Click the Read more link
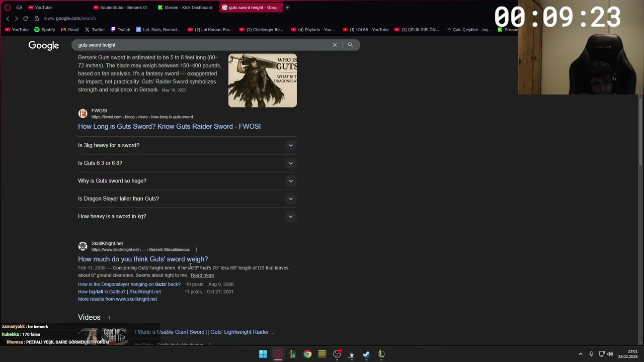This screenshot has height=362, width=644. coord(202,276)
